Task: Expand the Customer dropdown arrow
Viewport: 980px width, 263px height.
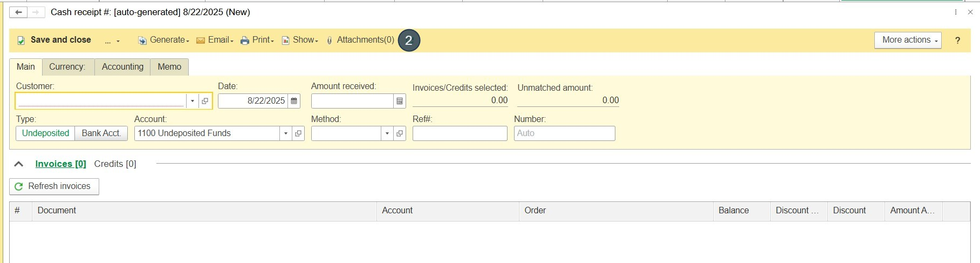Action: [x=193, y=101]
